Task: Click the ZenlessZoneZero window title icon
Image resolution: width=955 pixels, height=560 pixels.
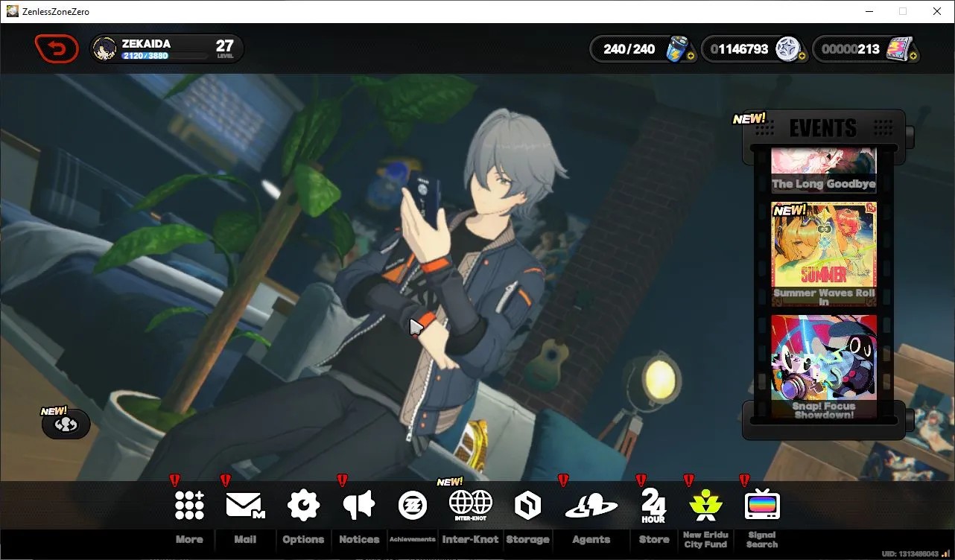Action: point(13,11)
